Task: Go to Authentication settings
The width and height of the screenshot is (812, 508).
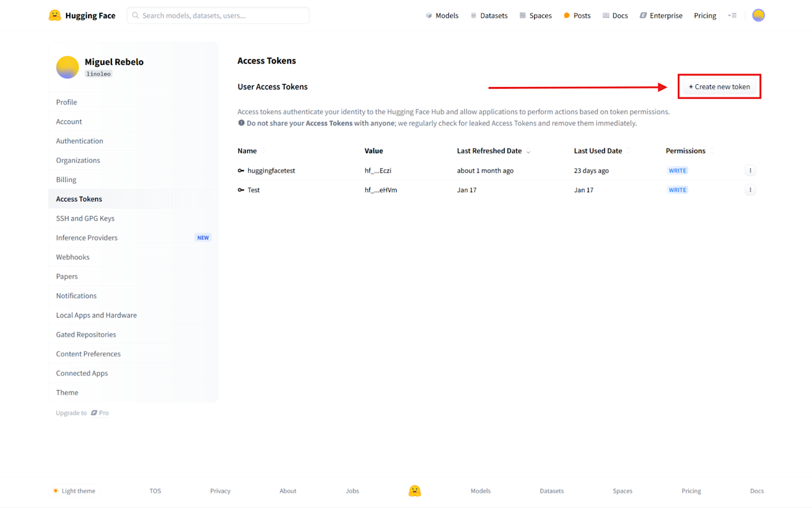Action: 133,141
